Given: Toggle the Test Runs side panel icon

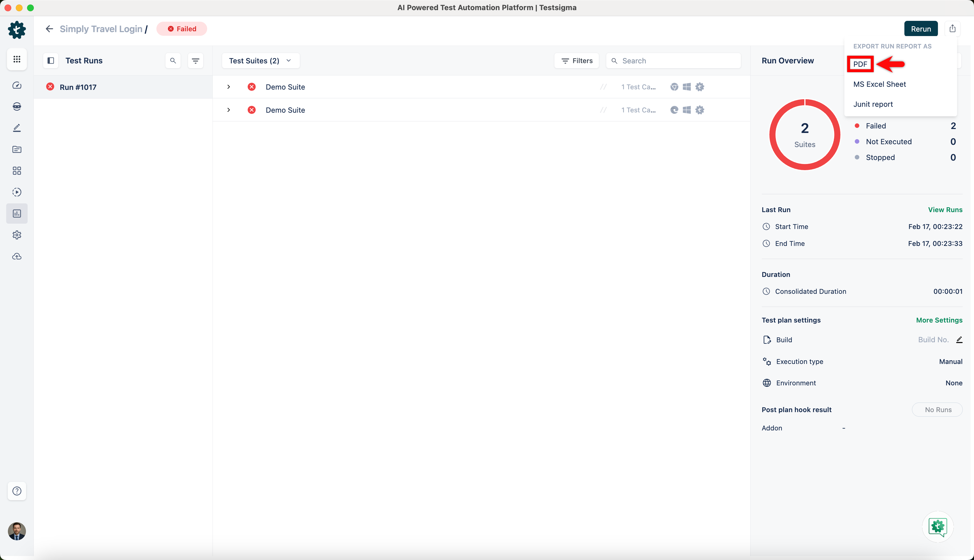Looking at the screenshot, I should [x=50, y=61].
